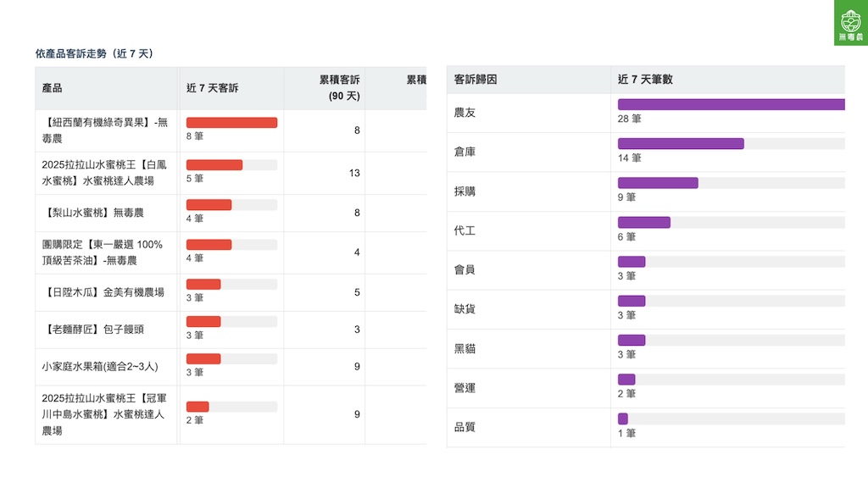Screen dimensions: 868x488
Task: Click the red 8 筆 bar for 奇異果
Action: pos(231,123)
